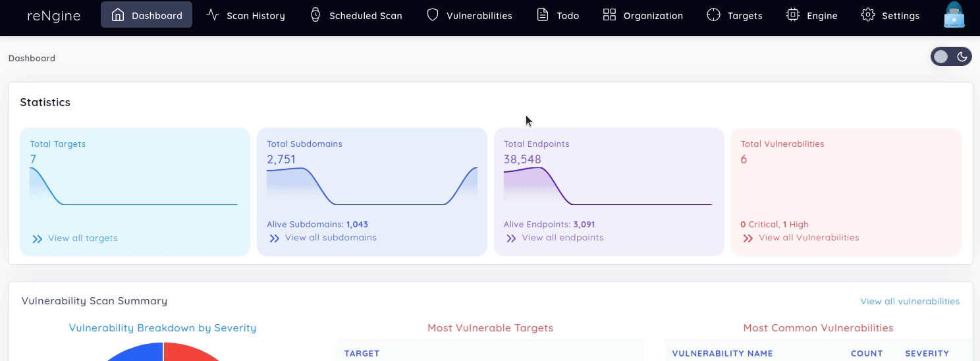Click double-arrow icon beside View all endpoints
Viewport: 980px width, 361px height.
(511, 238)
